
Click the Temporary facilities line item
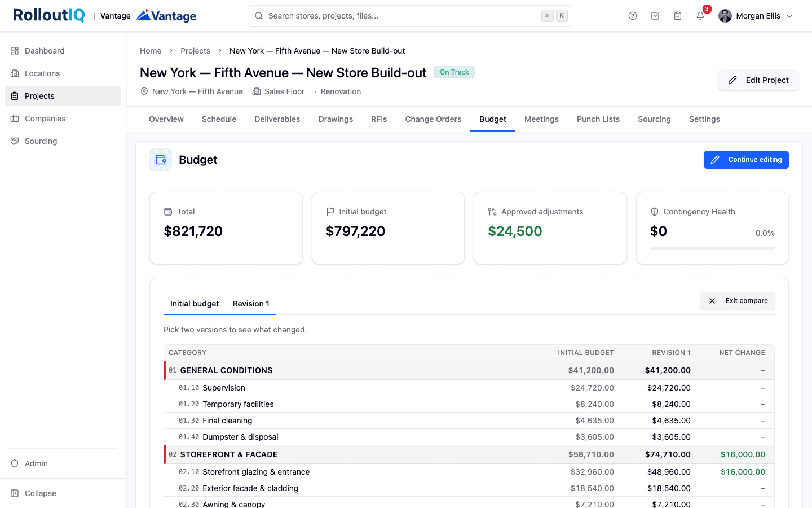[x=469, y=404]
